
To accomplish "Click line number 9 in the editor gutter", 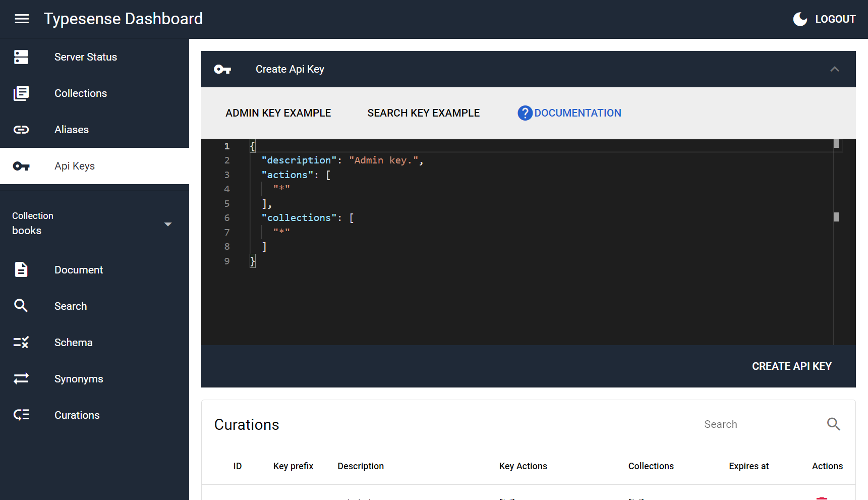I will tap(227, 261).
